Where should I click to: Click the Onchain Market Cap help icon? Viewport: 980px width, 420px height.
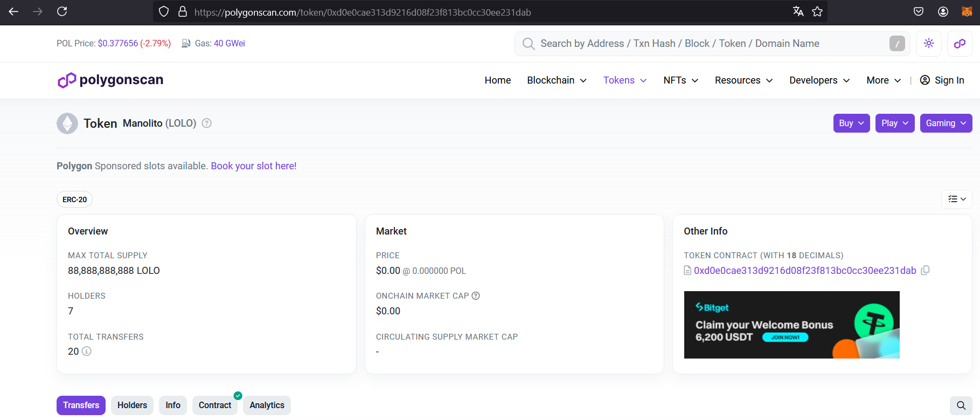(x=476, y=296)
